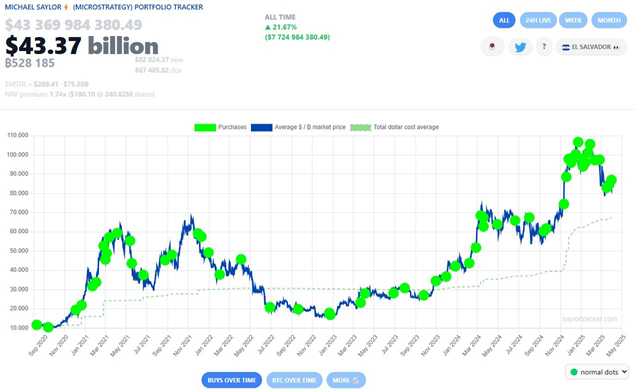The height and width of the screenshot is (392, 635).
Task: Click the lightning bolt icon in title
Action: 66,7
